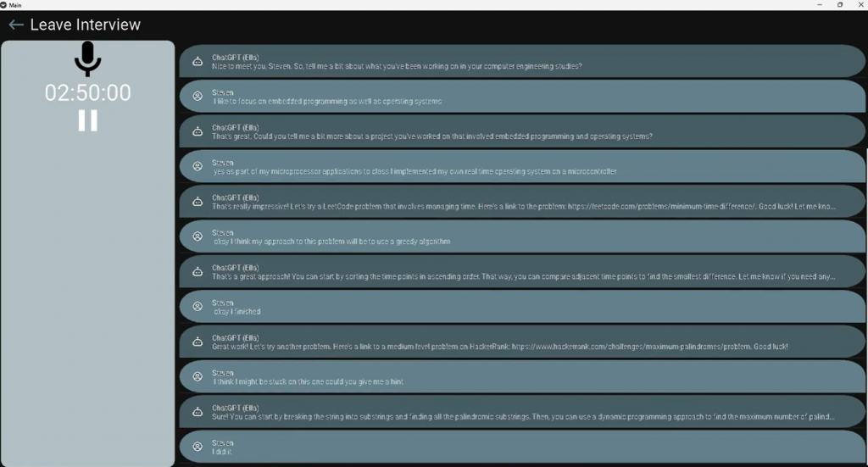The height and width of the screenshot is (467, 868).
Task: Select Steven's 'okay I finished' message
Action: (x=522, y=307)
